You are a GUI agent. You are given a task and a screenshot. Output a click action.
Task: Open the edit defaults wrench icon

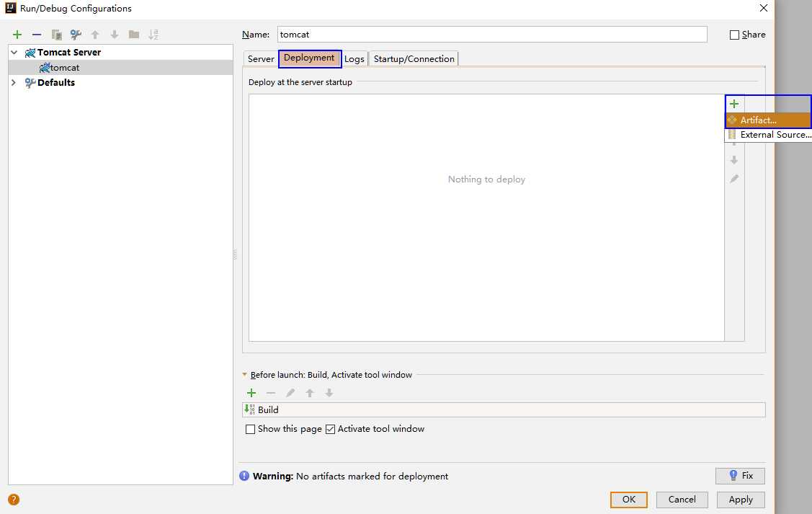[x=76, y=35]
